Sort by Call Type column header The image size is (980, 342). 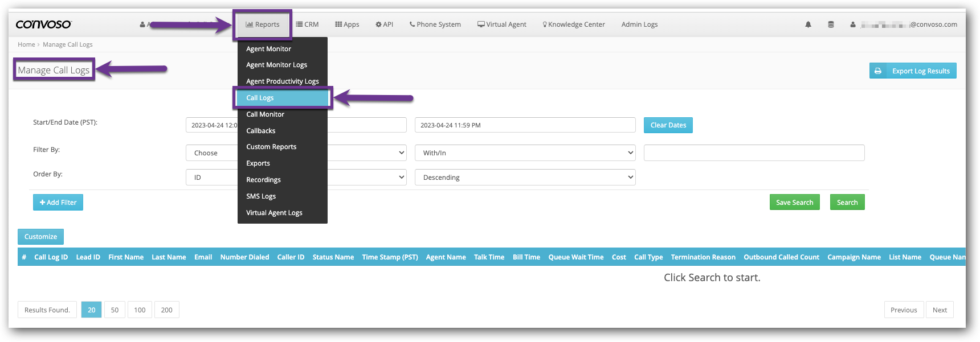[649, 257]
